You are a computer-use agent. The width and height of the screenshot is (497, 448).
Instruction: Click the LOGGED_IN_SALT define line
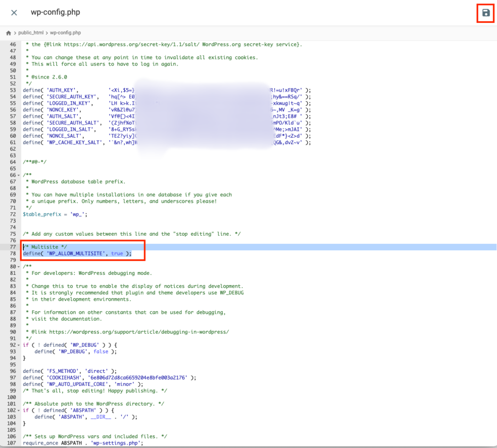167,129
